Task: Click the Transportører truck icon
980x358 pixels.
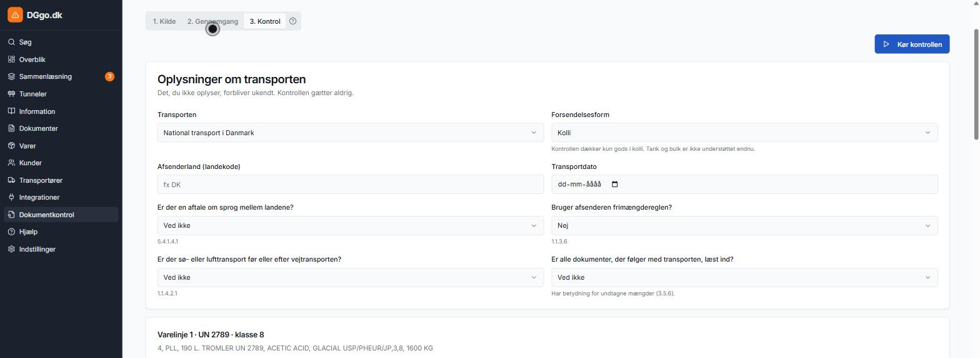Action: 11,180
